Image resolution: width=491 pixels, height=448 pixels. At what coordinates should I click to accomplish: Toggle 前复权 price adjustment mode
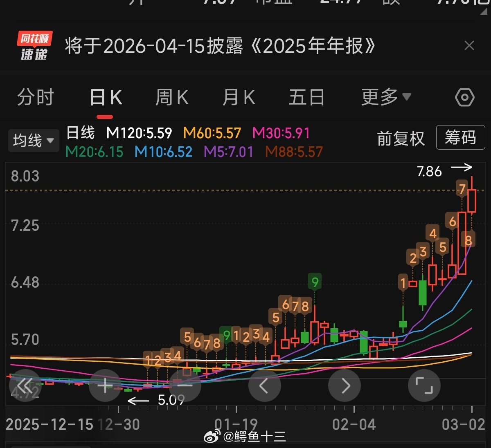point(401,138)
